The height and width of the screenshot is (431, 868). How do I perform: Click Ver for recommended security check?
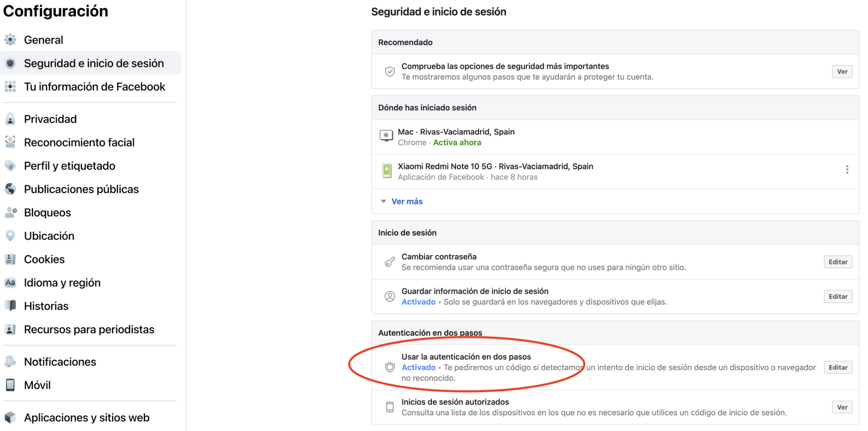pyautogui.click(x=842, y=72)
